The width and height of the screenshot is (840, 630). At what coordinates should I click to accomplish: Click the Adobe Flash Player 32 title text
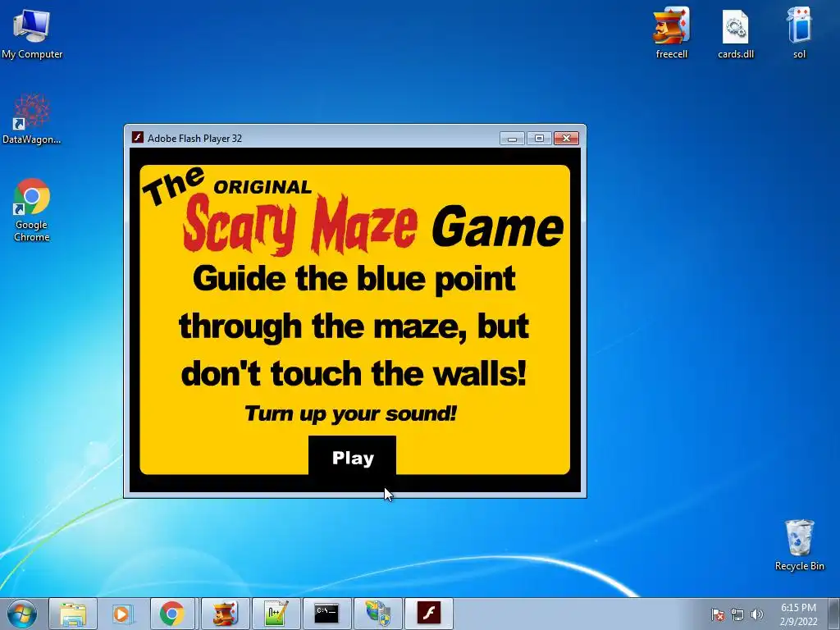coord(194,138)
